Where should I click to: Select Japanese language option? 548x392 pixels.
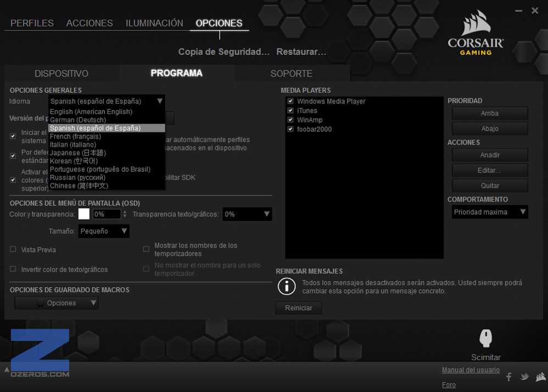pyautogui.click(x=106, y=153)
